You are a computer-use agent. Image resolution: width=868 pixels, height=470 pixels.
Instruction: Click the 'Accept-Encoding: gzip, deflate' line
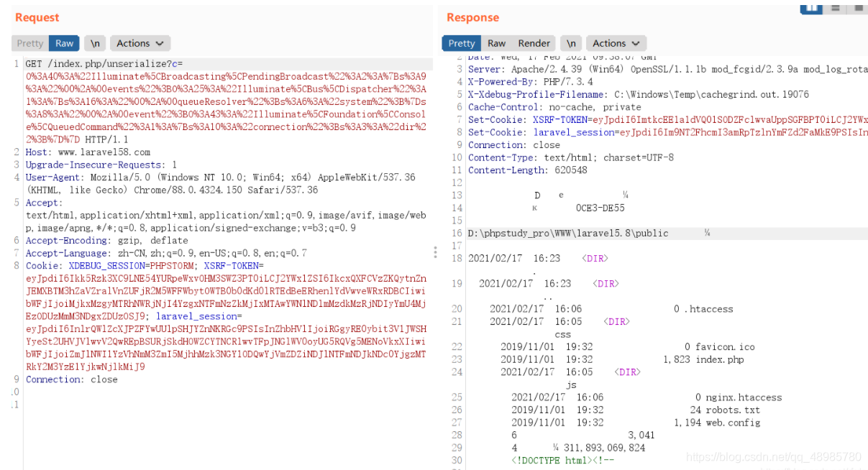tap(106, 241)
